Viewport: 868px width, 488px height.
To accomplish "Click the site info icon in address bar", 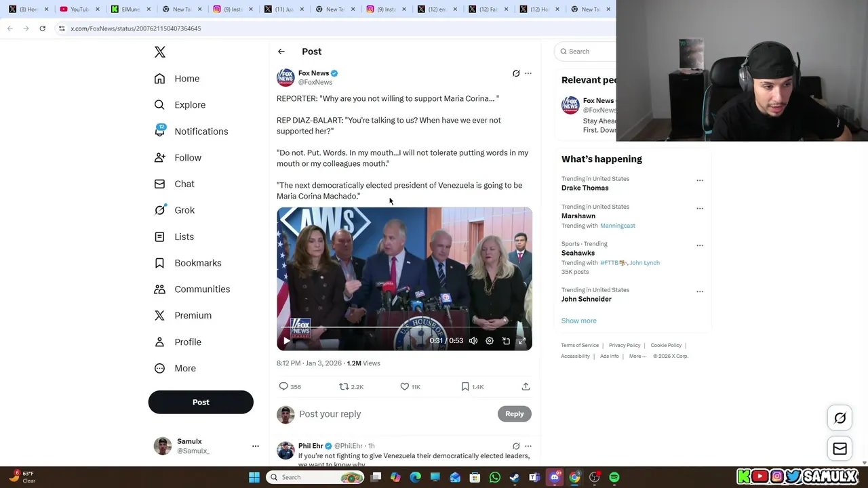I will tap(62, 28).
